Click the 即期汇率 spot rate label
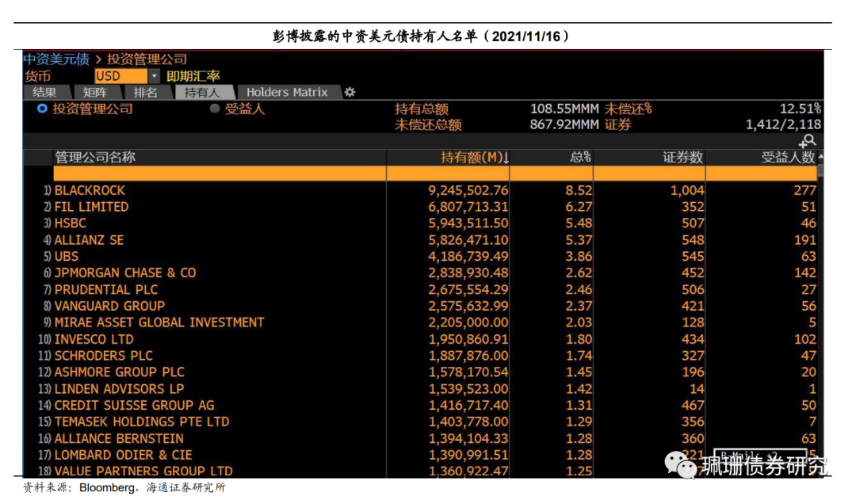The width and height of the screenshot is (856, 504). pos(193,76)
